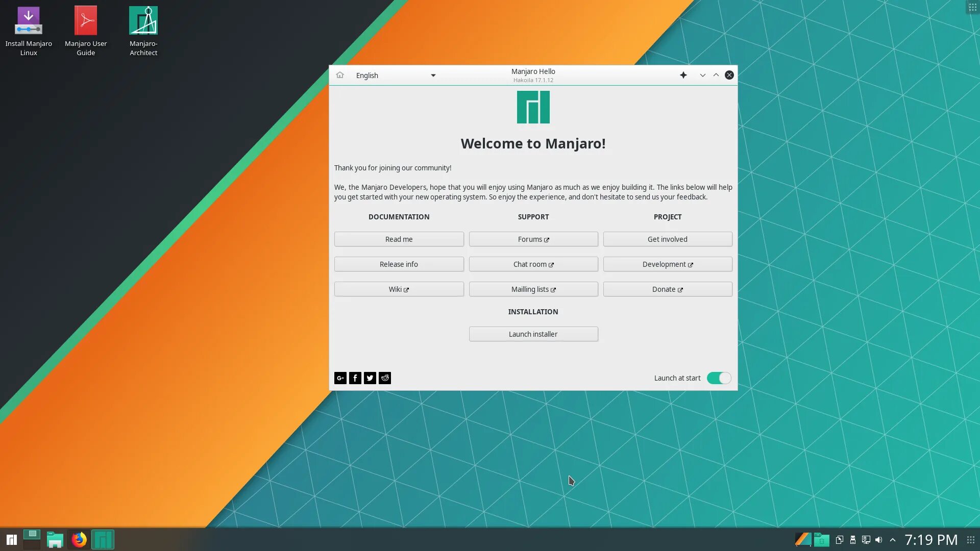Click the green folder tray icon
980x551 pixels.
pos(822,540)
